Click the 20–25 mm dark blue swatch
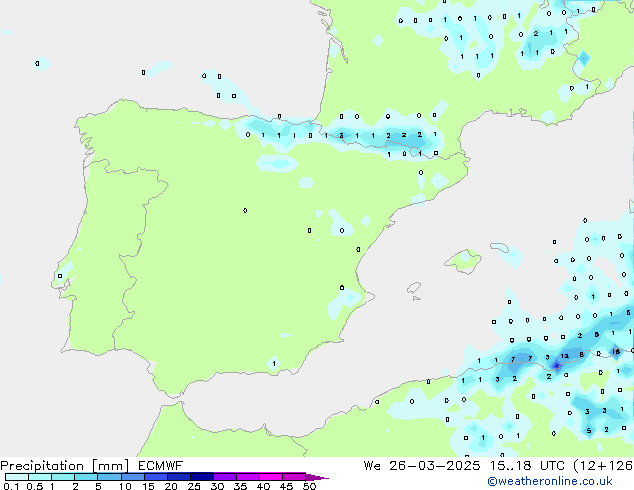The image size is (634, 490). pyautogui.click(x=179, y=477)
